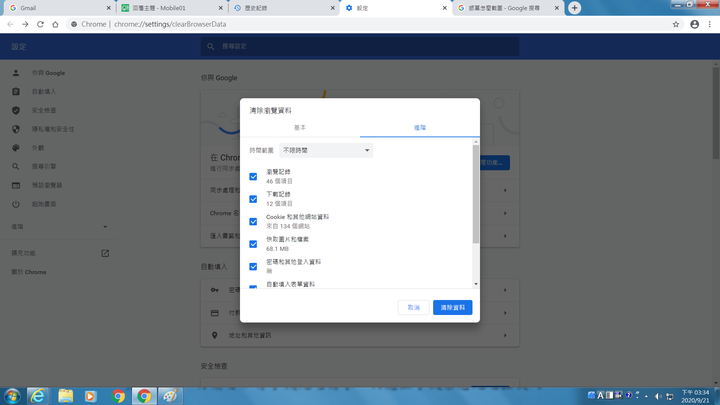The image size is (720, 405).
Task: Select the 自動填入 clipboard icon in sidebar
Action: click(x=16, y=91)
